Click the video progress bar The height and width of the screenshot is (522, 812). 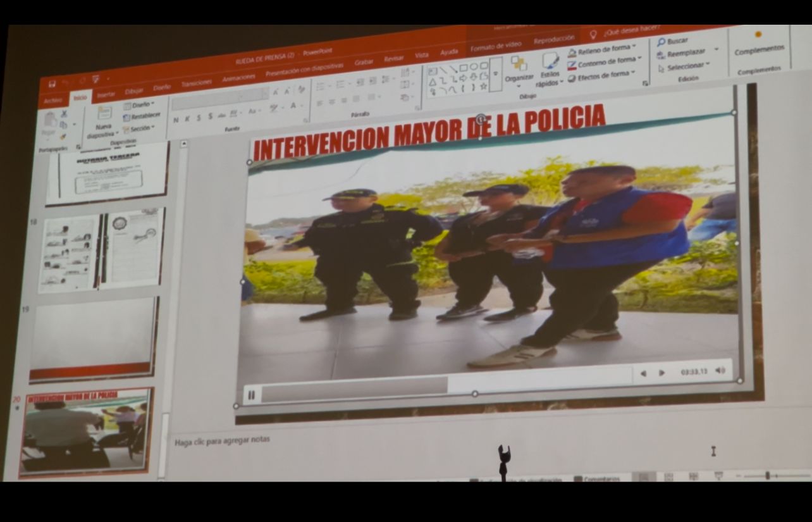coord(354,389)
